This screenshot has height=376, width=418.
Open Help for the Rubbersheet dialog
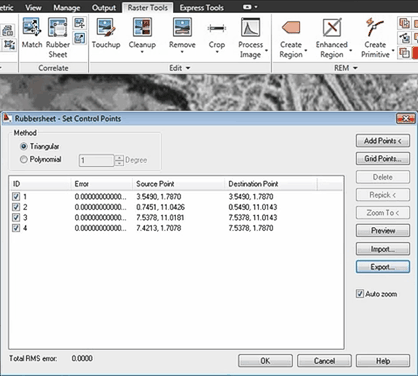[x=383, y=361]
